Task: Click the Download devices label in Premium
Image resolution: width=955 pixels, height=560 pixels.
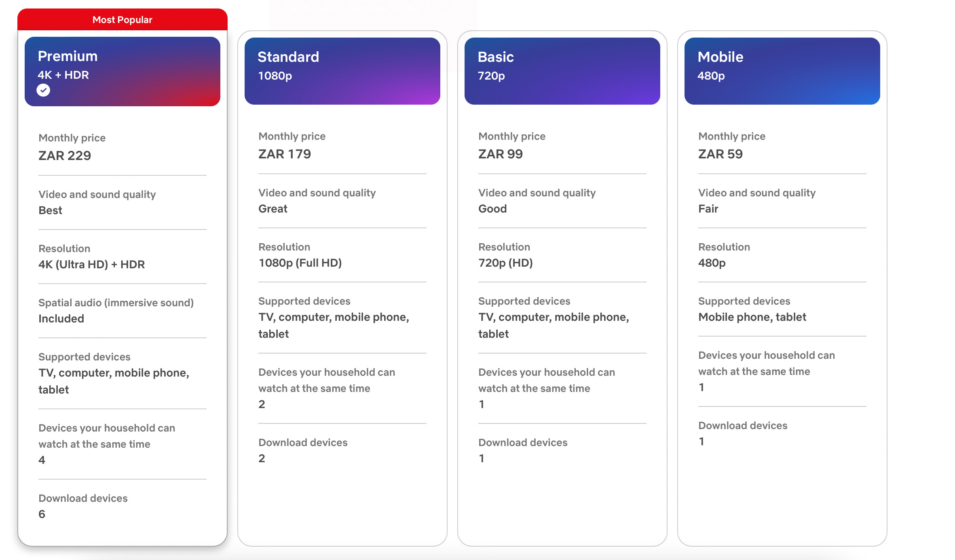Action: [83, 498]
